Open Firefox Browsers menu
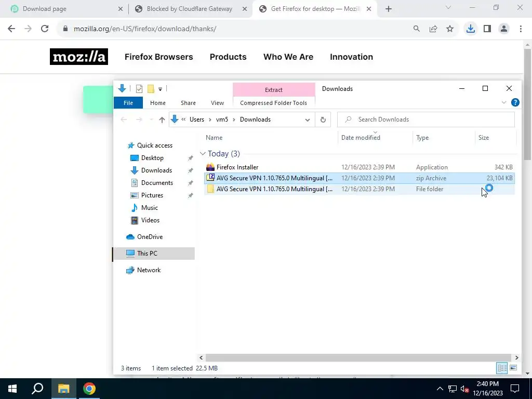This screenshot has width=532, height=399. [x=159, y=57]
